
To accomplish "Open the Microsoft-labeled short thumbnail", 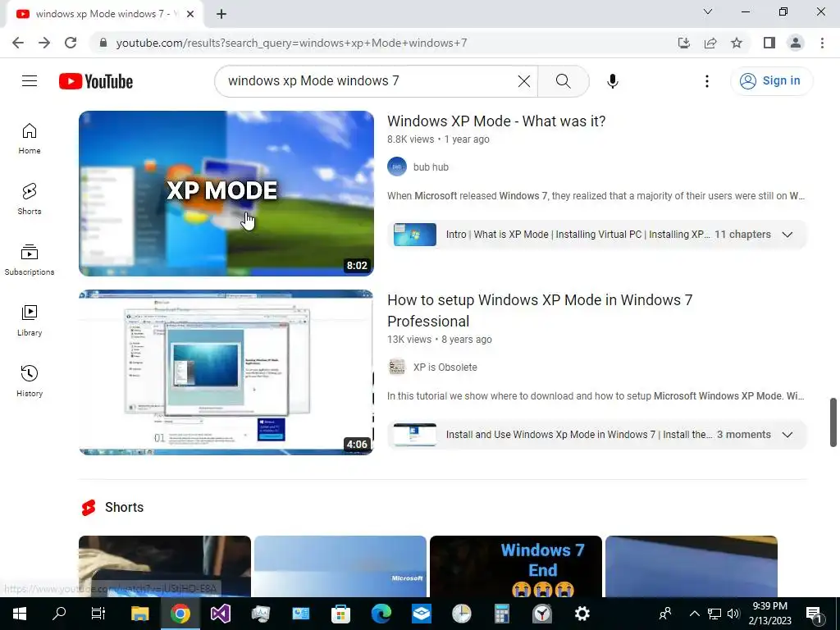I will pyautogui.click(x=340, y=566).
